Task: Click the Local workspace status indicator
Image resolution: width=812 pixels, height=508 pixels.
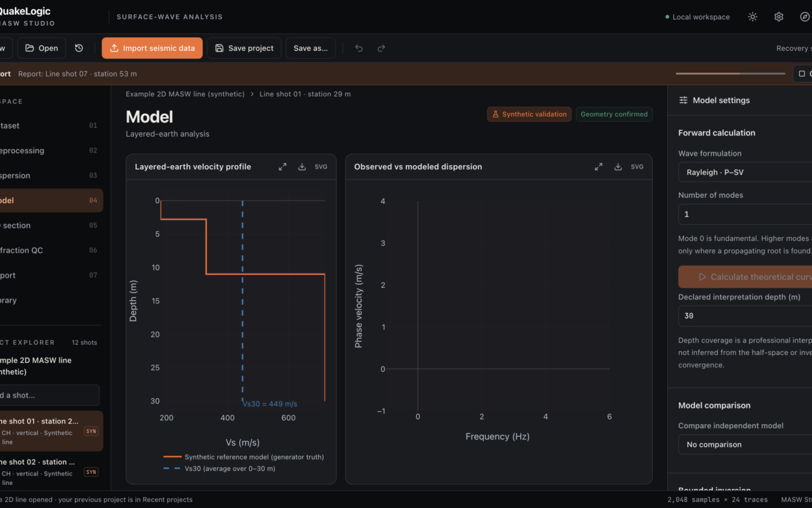Action: (698, 17)
